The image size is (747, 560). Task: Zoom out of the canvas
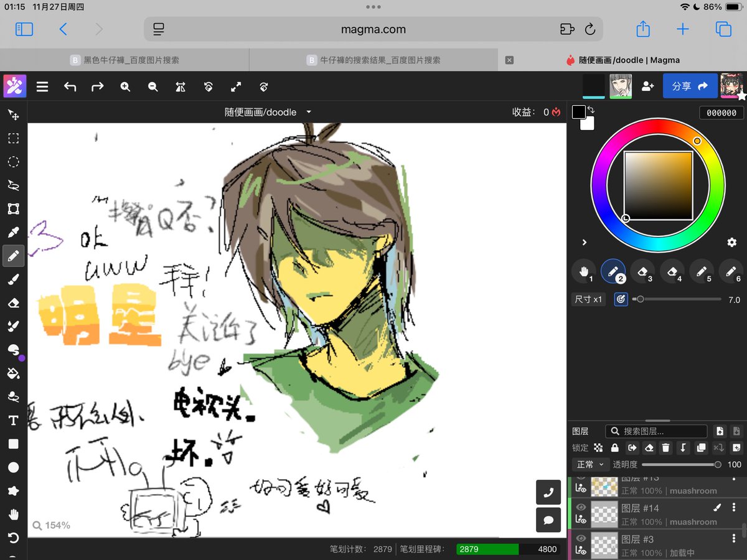coord(153,87)
